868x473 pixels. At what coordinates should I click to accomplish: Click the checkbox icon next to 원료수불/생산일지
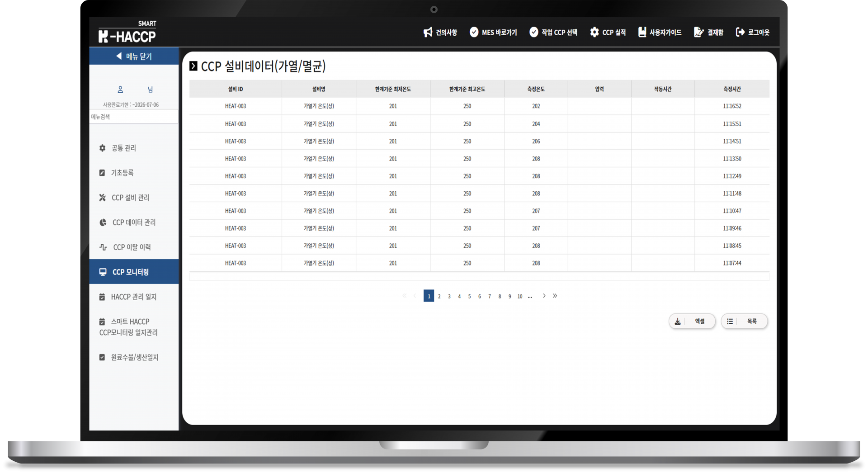click(x=102, y=357)
